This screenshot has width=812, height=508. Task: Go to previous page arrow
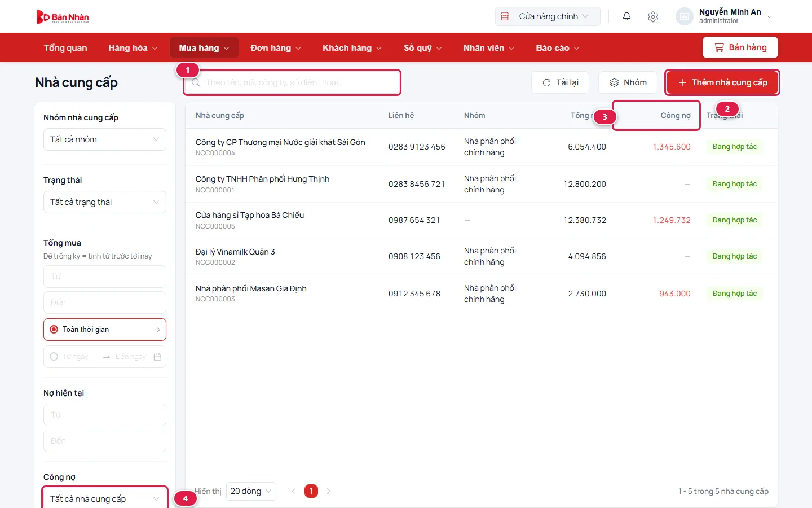[293, 491]
